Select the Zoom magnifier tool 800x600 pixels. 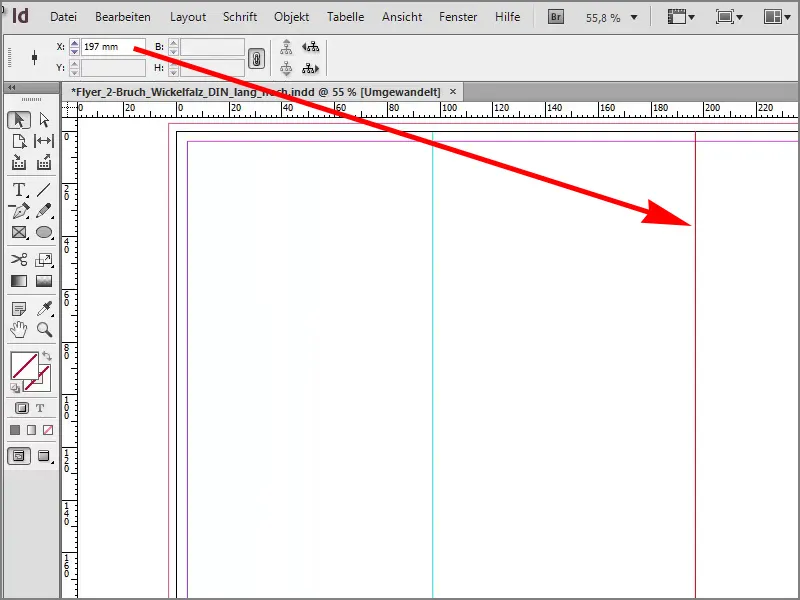[x=44, y=330]
